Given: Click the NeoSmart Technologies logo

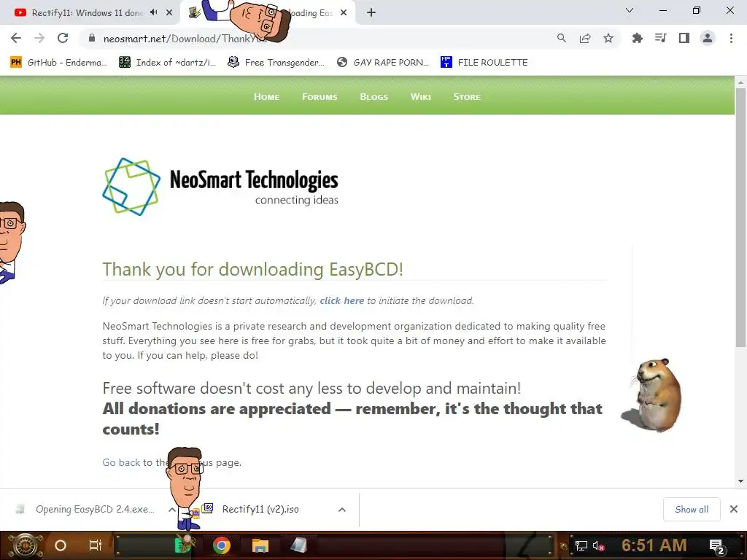Looking at the screenshot, I should [x=220, y=187].
